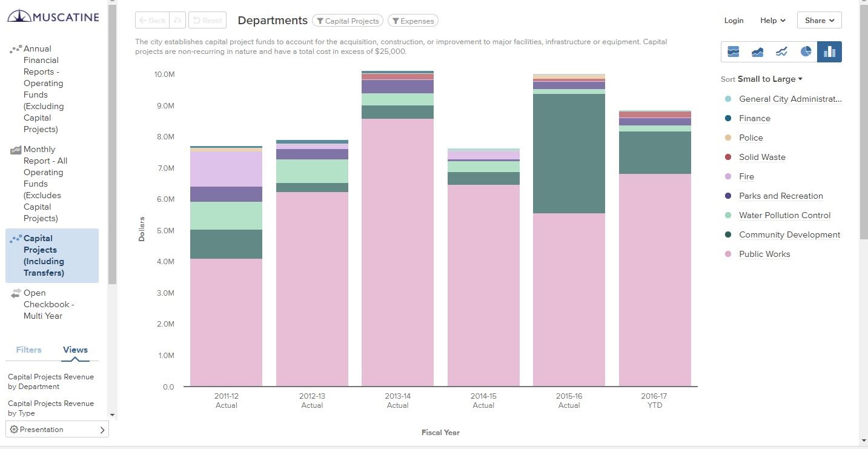This screenshot has height=449, width=868.
Task: Open Checkbook - Multi Year from sidebar
Action: click(x=48, y=304)
